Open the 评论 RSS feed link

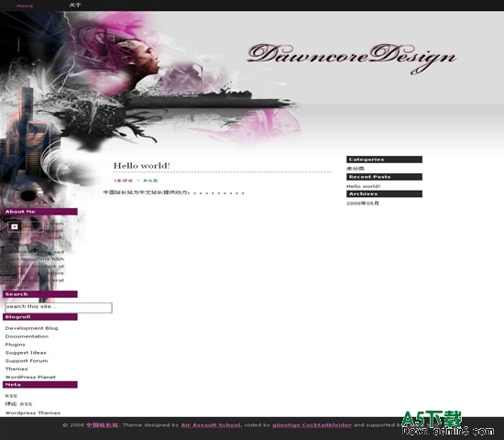pyautogui.click(x=18, y=404)
